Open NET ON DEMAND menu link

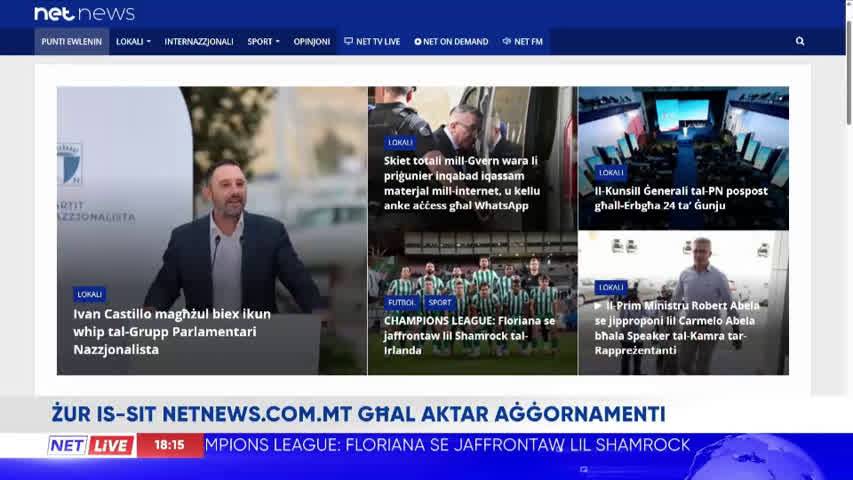(x=451, y=41)
